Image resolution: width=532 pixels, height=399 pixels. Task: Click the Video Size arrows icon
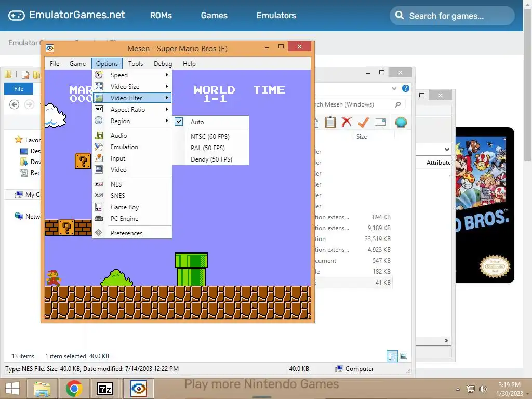[99, 87]
